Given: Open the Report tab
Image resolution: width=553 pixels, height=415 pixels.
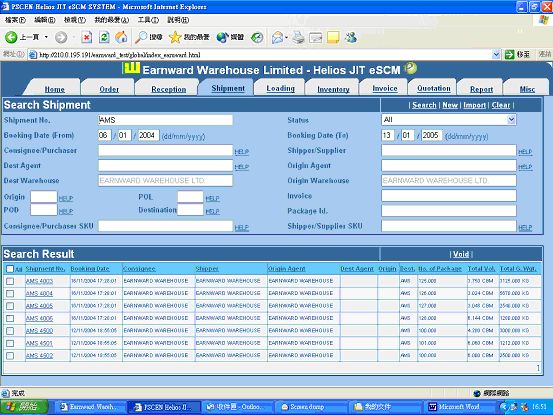Looking at the screenshot, I should (x=481, y=89).
